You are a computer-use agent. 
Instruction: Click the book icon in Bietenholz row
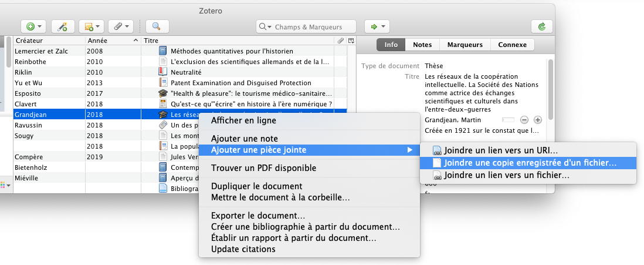(x=163, y=167)
